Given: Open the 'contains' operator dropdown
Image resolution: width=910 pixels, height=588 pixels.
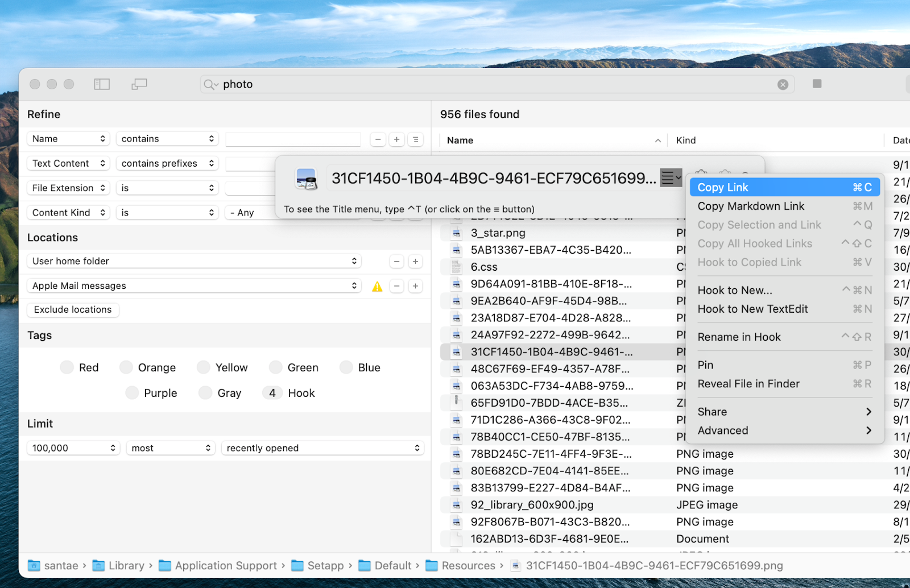Looking at the screenshot, I should pyautogui.click(x=167, y=139).
